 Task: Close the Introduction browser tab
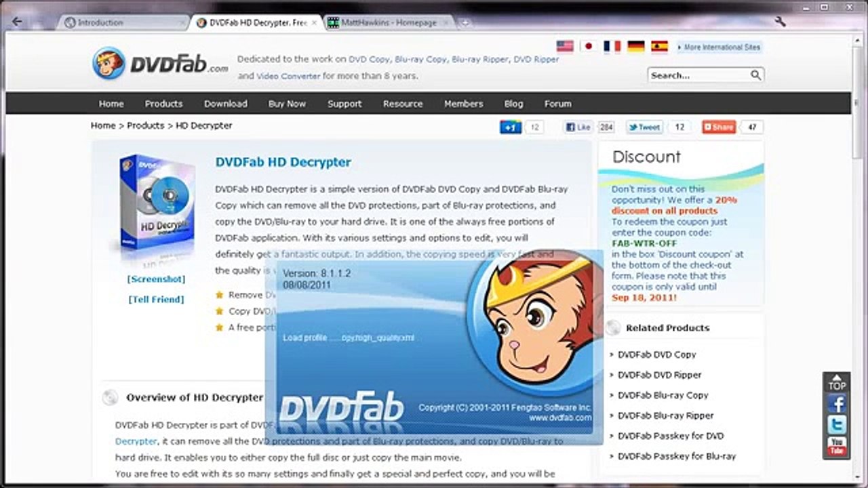pyautogui.click(x=181, y=22)
